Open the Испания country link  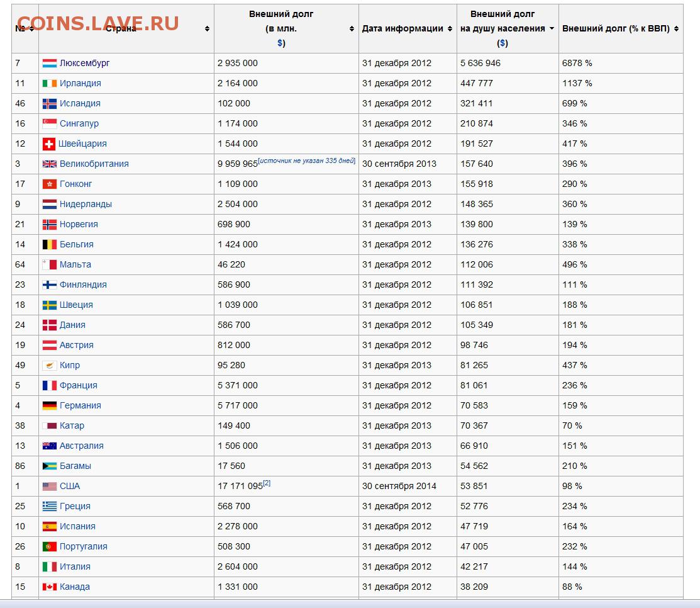click(x=78, y=526)
